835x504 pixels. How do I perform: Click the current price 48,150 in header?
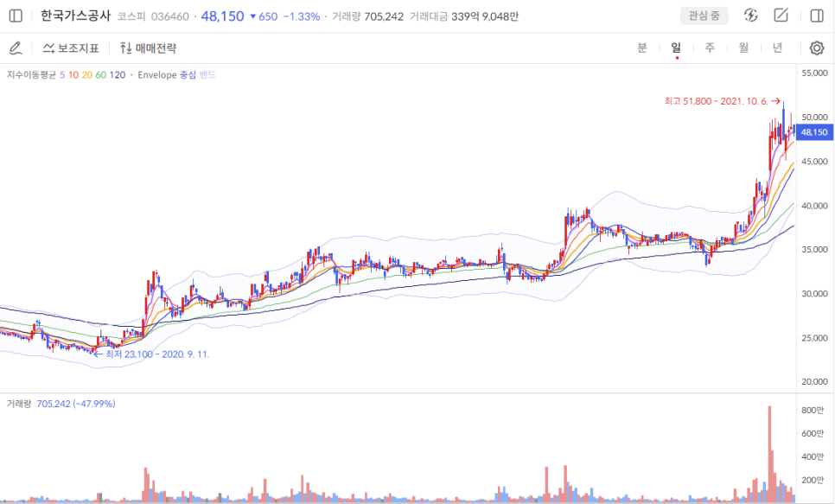pyautogui.click(x=223, y=16)
